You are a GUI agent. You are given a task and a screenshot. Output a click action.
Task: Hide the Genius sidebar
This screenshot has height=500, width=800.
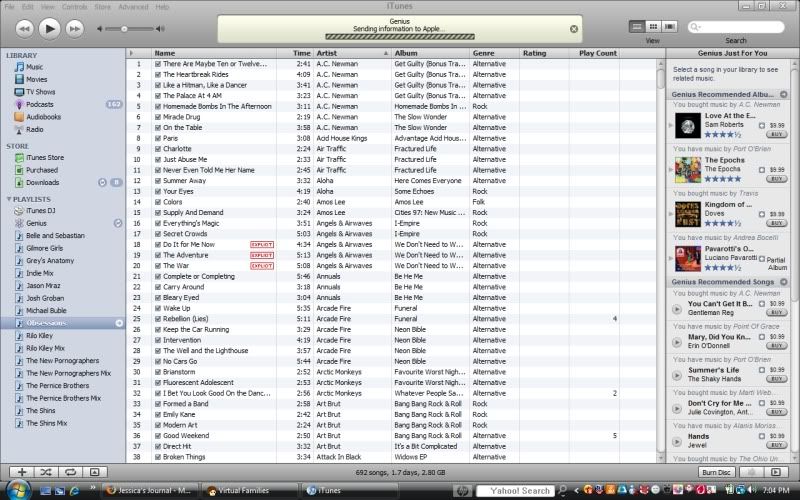click(776, 472)
